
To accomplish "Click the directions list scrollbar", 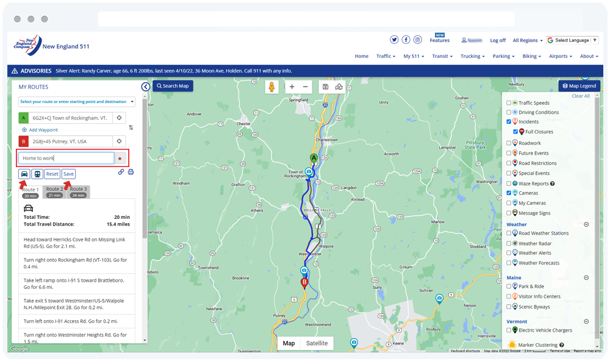I will tap(145, 168).
